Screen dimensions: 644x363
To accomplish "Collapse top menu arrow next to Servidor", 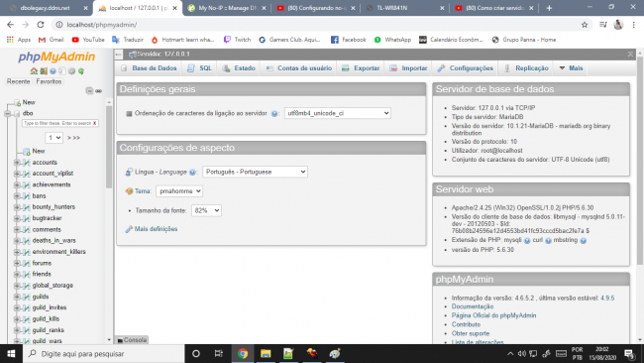I will pyautogui.click(x=119, y=55).
